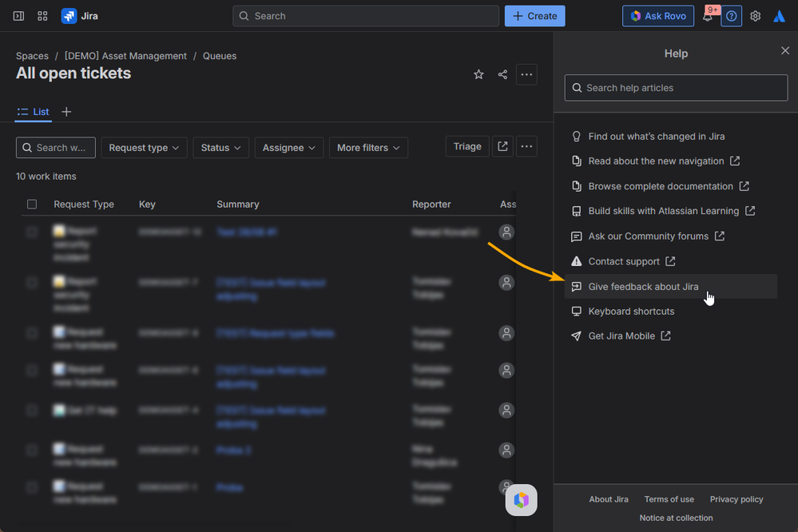
Task: Click the lightbulb icon for what's changed
Action: point(577,137)
